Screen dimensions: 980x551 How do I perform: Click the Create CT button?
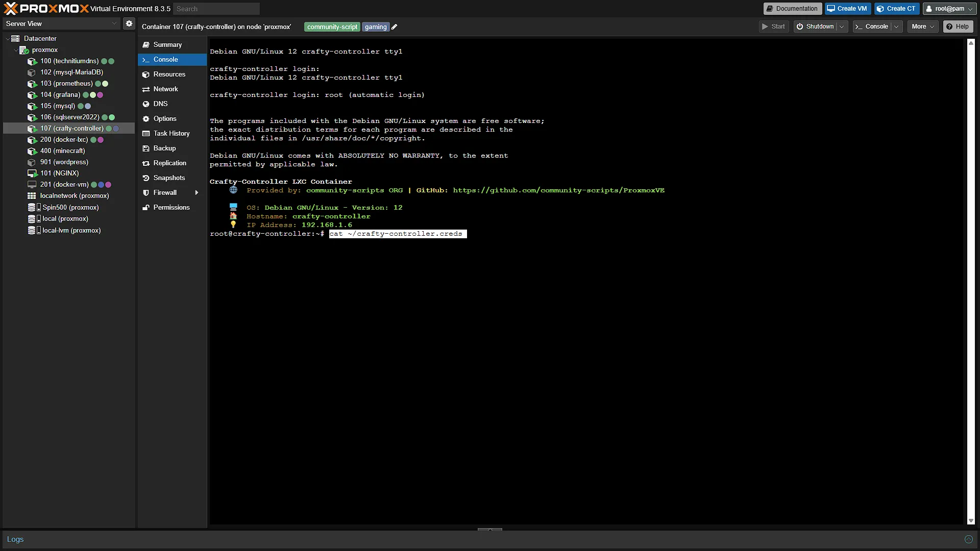coord(897,9)
